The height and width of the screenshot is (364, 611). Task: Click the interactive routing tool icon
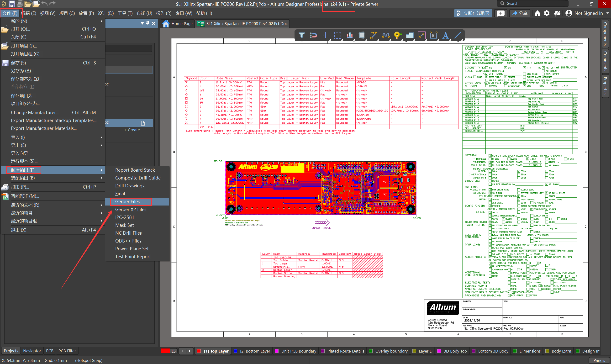tap(374, 35)
